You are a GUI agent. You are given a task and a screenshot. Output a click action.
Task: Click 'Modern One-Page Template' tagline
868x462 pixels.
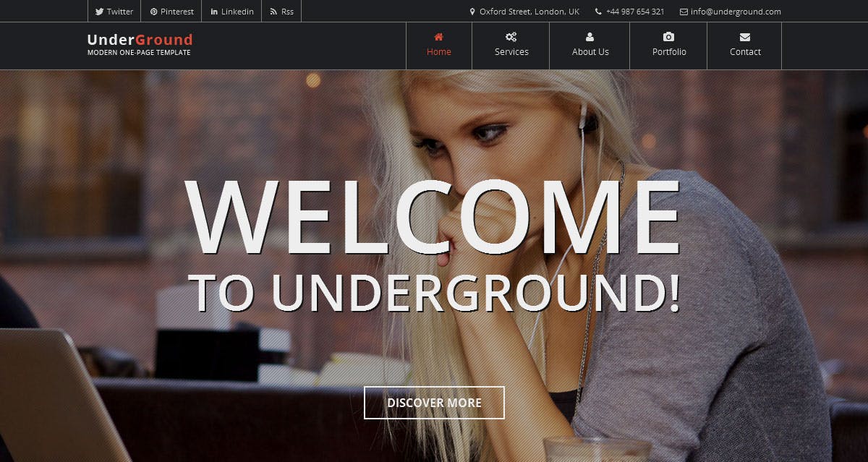click(x=139, y=53)
